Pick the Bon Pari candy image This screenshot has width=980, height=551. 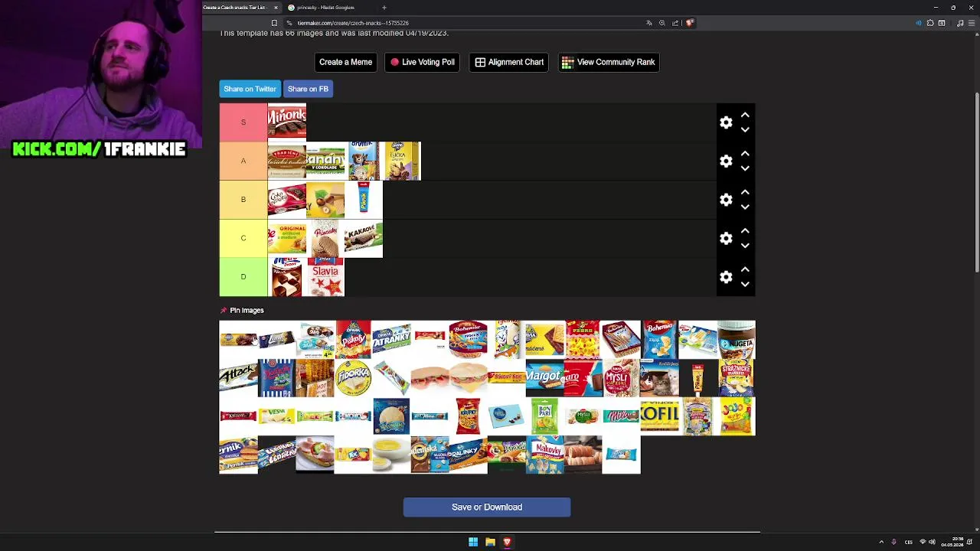click(x=544, y=416)
